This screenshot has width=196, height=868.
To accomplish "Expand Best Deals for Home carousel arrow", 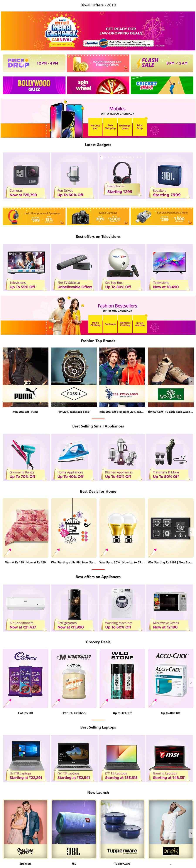I will 191,532.
